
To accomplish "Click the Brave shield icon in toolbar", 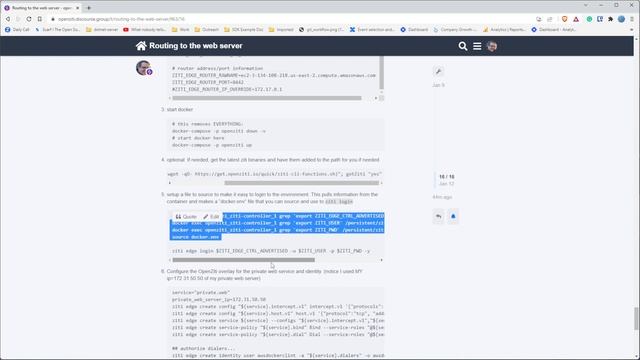I will click(564, 19).
